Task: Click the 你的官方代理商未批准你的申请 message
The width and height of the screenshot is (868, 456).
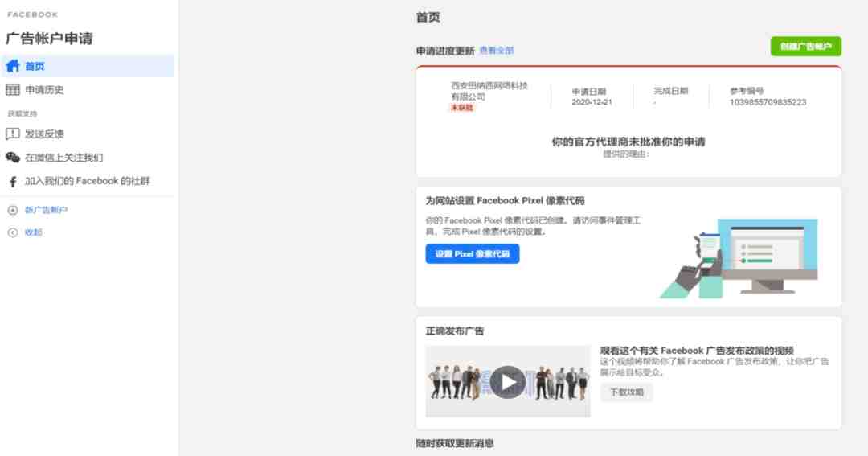Action: 628,142
